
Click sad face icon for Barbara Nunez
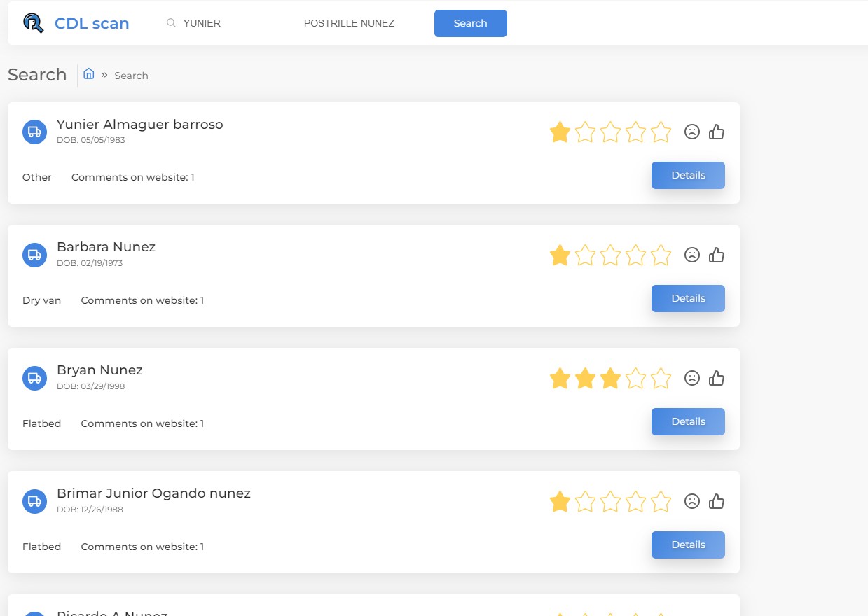click(692, 255)
